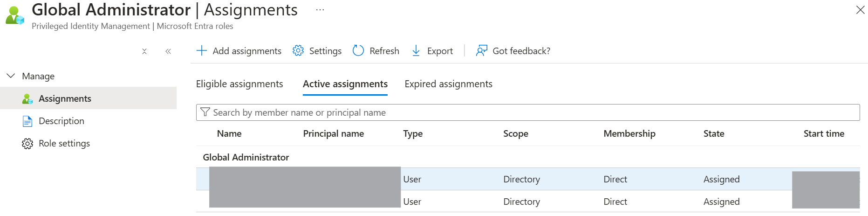
Task: Click the Description document icon
Action: pos(27,121)
